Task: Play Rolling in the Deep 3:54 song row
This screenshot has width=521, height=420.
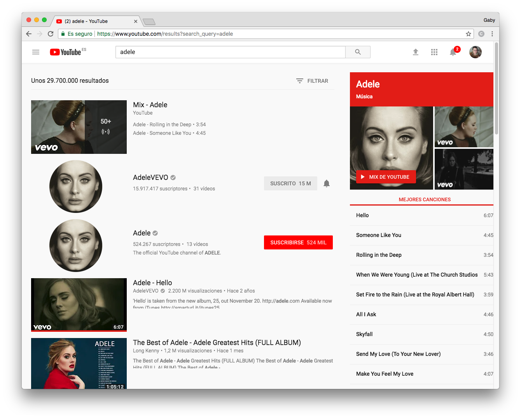Action: (421, 255)
